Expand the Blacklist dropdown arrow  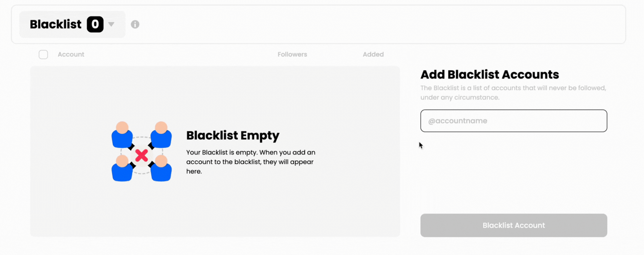coord(111,24)
